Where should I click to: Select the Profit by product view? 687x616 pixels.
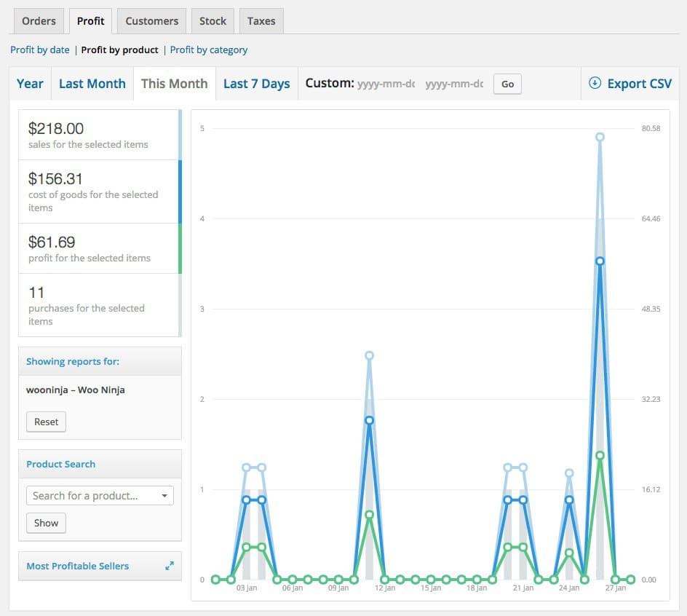119,50
